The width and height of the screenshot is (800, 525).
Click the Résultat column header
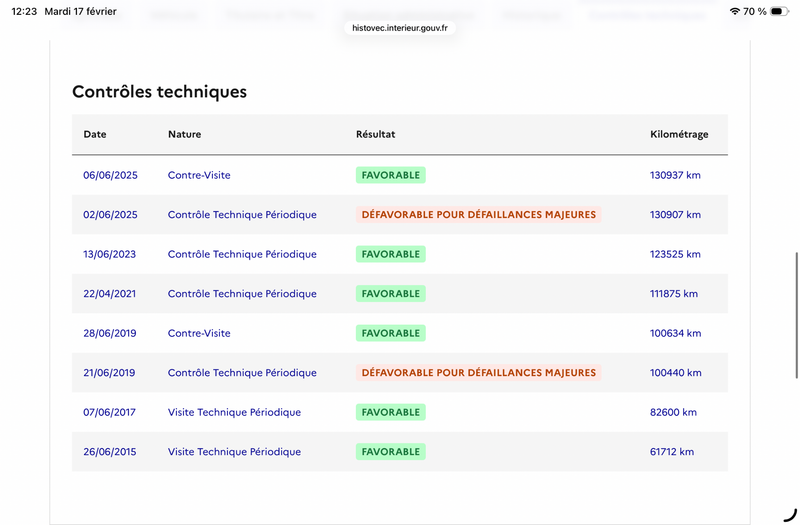tap(375, 134)
